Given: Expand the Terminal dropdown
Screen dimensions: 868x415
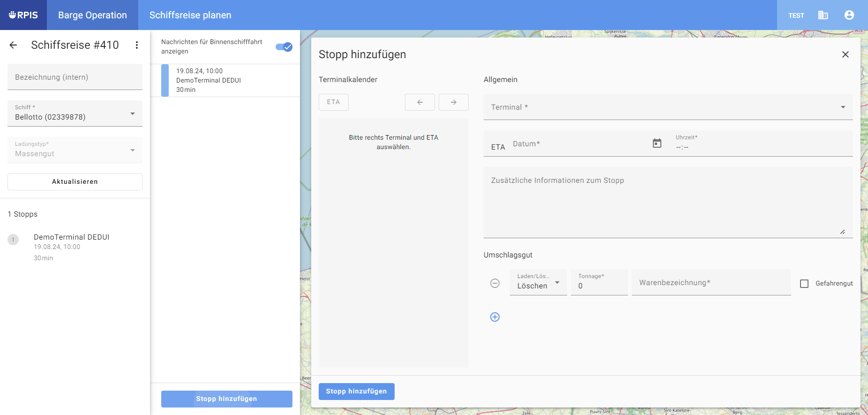Looking at the screenshot, I should pos(668,107).
